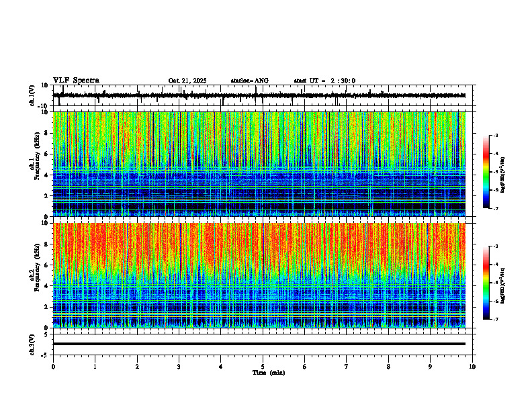Click the "1" tick label on Time axis
Viewport: 532px width, 411px height.
95,367
